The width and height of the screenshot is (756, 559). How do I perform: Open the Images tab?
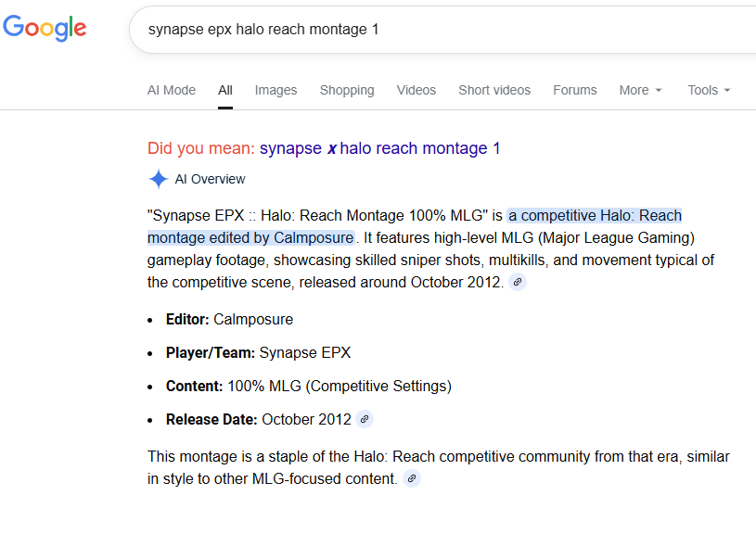point(275,90)
